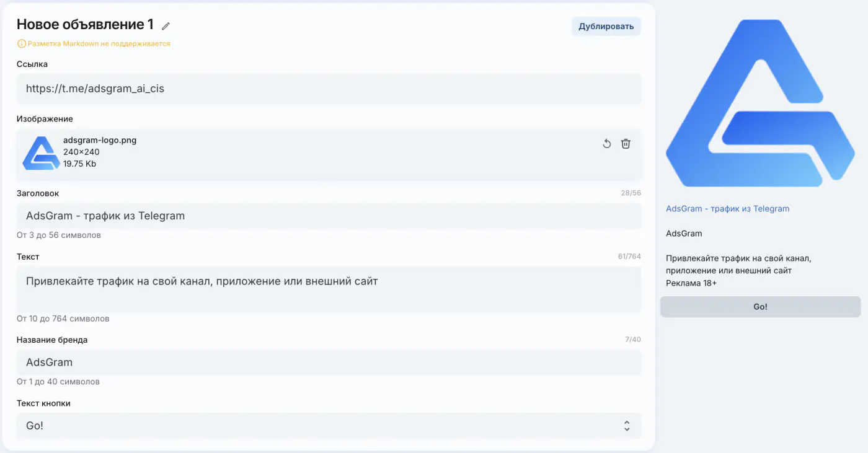Click into the Заголовок input field
This screenshot has height=453, width=868.
pyautogui.click(x=329, y=216)
